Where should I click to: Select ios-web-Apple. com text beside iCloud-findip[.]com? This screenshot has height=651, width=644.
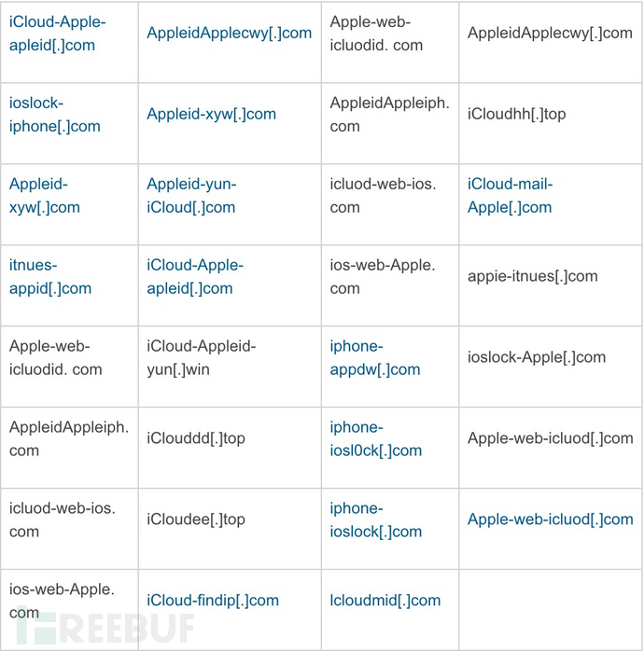click(x=62, y=601)
